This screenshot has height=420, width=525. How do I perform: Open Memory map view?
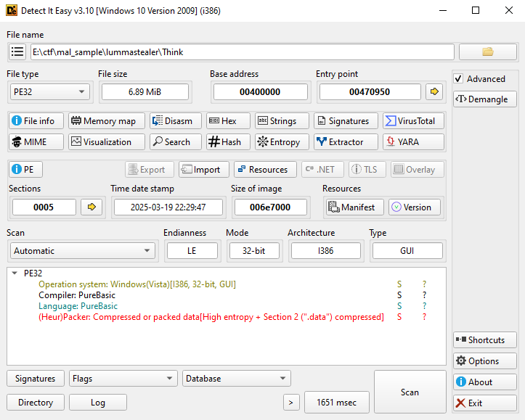coord(107,120)
